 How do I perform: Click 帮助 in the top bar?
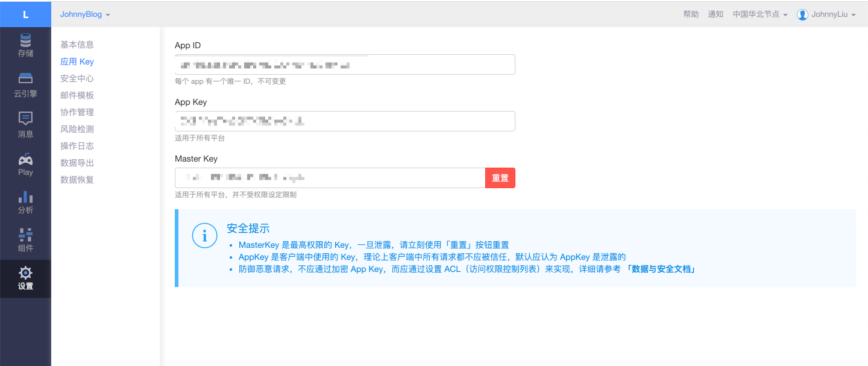pyautogui.click(x=691, y=14)
